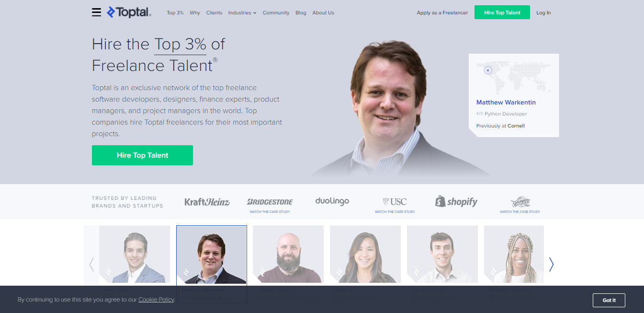644x313 pixels.
Task: Go to the Blog page
Action: click(301, 13)
